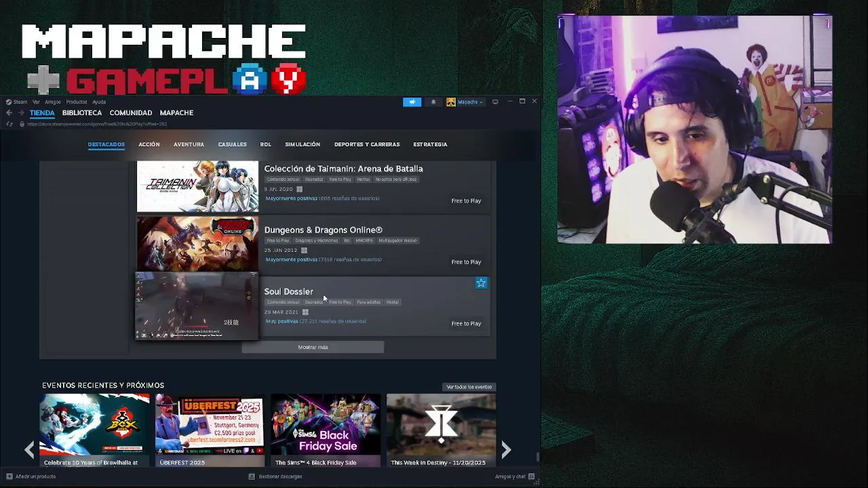This screenshot has width=868, height=488.
Task: Open Amigos y chat in the bottom bar
Action: coord(510,476)
